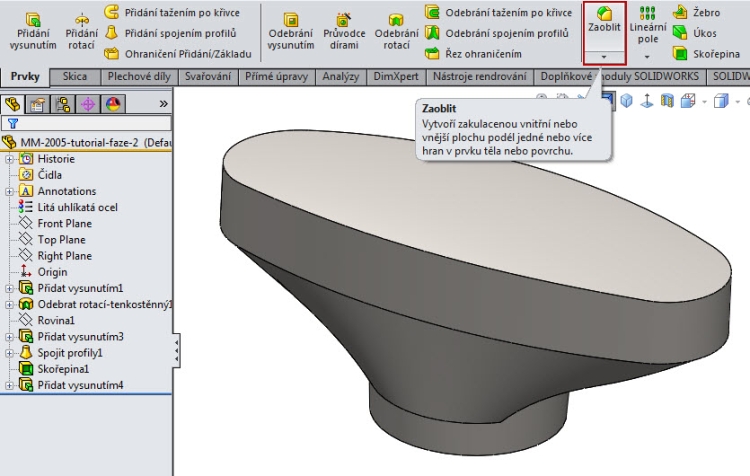
Task: Select Přidání tažením po křivce
Action: [172, 12]
